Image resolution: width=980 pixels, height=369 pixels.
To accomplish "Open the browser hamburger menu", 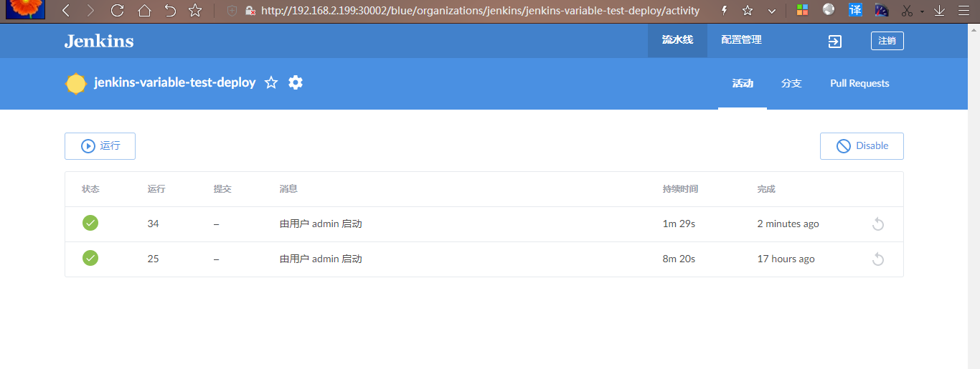I will pyautogui.click(x=963, y=11).
